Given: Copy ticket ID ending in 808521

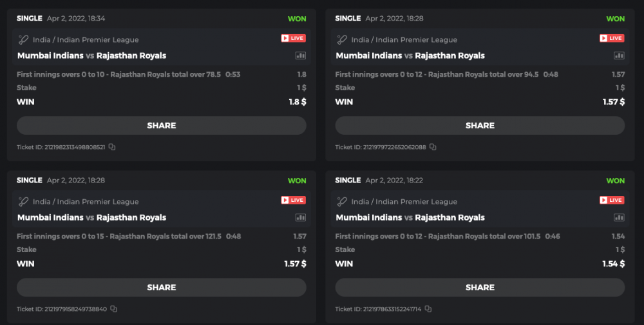Looking at the screenshot, I should click(x=112, y=147).
